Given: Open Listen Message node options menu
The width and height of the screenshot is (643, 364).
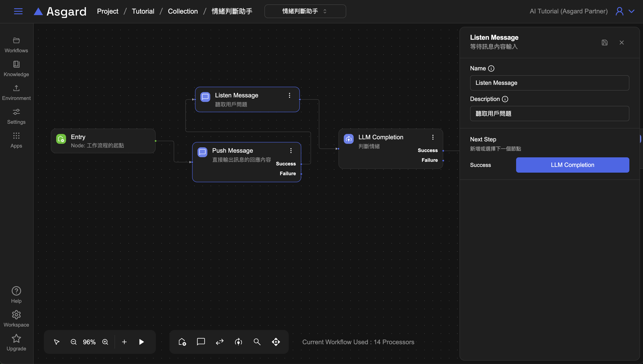Looking at the screenshot, I should [289, 95].
